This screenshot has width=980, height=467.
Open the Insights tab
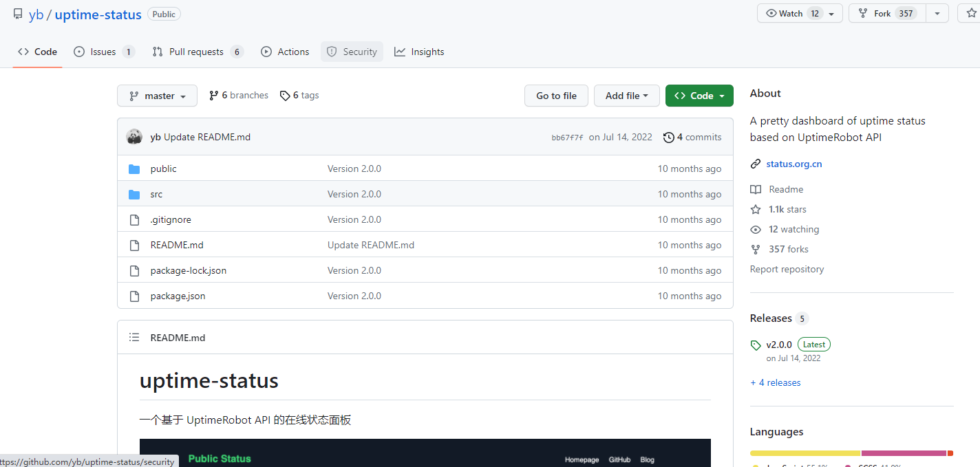coord(419,52)
